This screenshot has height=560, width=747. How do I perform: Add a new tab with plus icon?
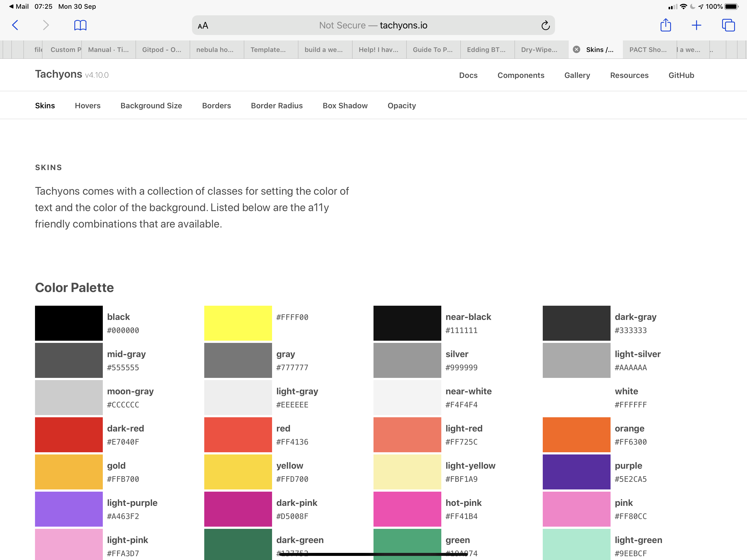pos(696,25)
